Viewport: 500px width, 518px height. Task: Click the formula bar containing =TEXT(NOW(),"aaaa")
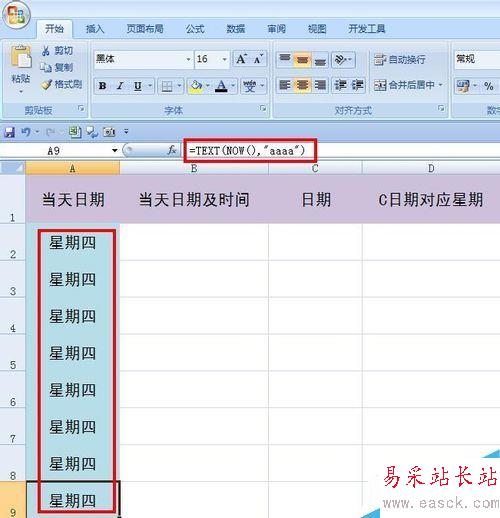coord(340,151)
